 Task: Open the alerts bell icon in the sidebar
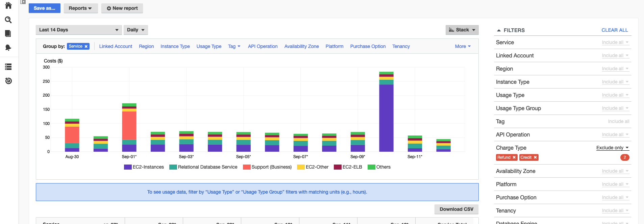pyautogui.click(x=8, y=48)
